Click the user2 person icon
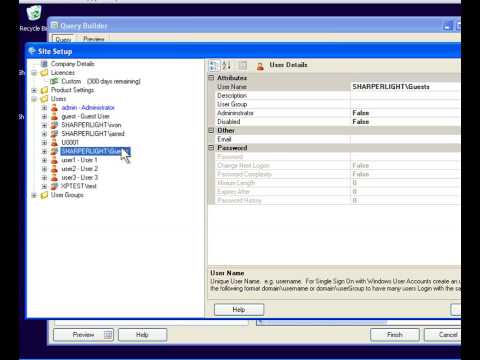This screenshot has width=480, height=360. [x=54, y=169]
